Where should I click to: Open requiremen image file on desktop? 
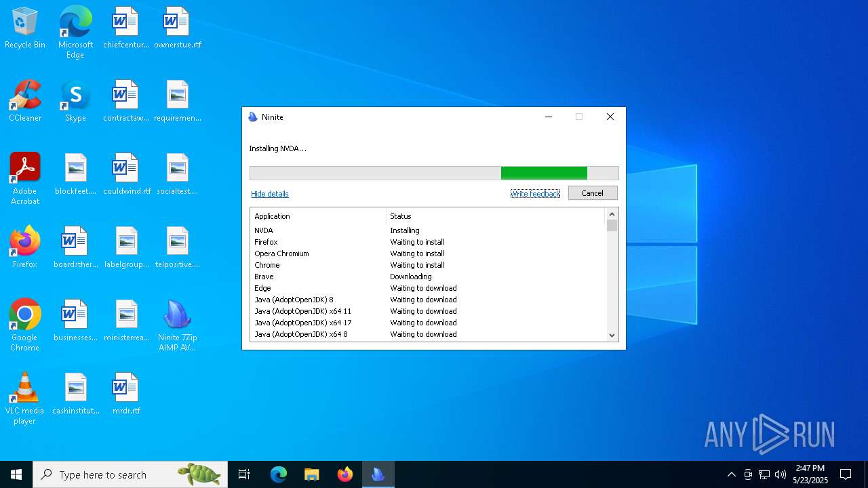178,101
